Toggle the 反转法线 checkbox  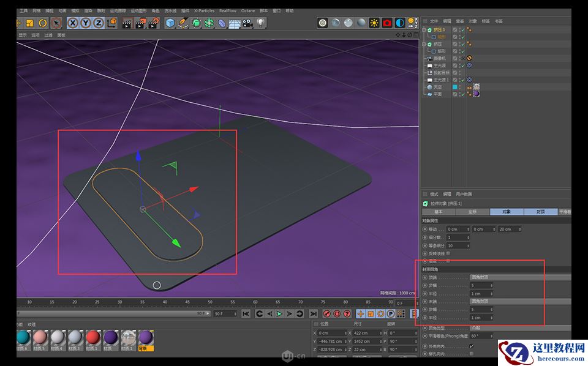(448, 254)
